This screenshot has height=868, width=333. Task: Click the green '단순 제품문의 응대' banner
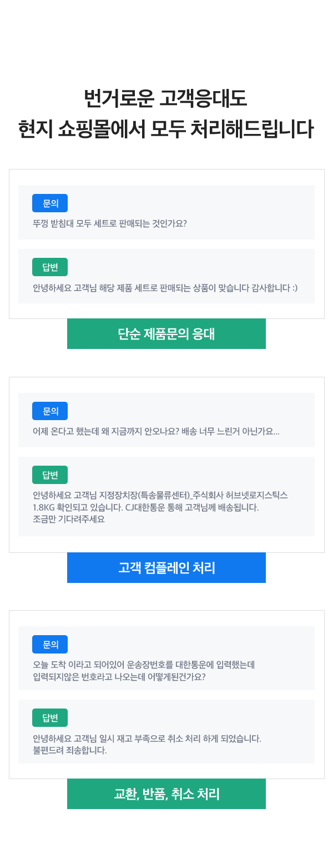click(x=167, y=334)
